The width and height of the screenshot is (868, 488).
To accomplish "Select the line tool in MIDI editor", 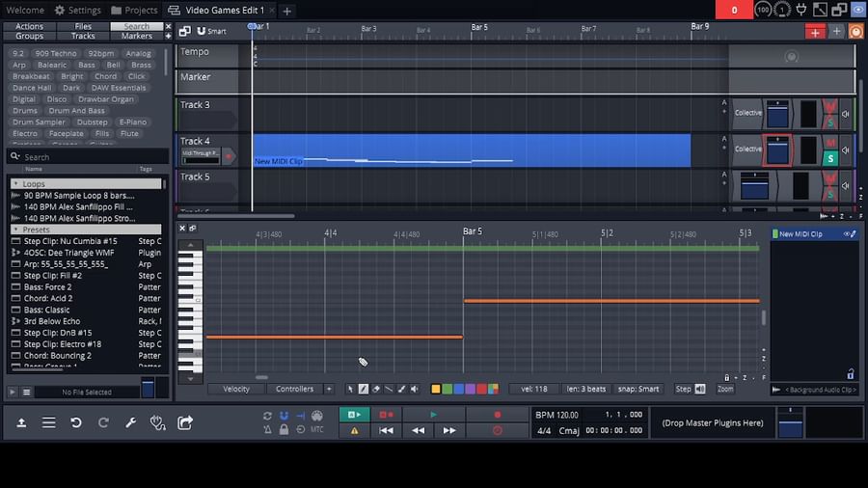I will [x=389, y=389].
